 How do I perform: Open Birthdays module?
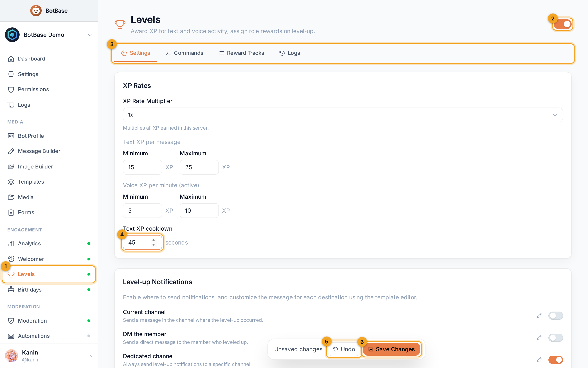(x=49, y=290)
